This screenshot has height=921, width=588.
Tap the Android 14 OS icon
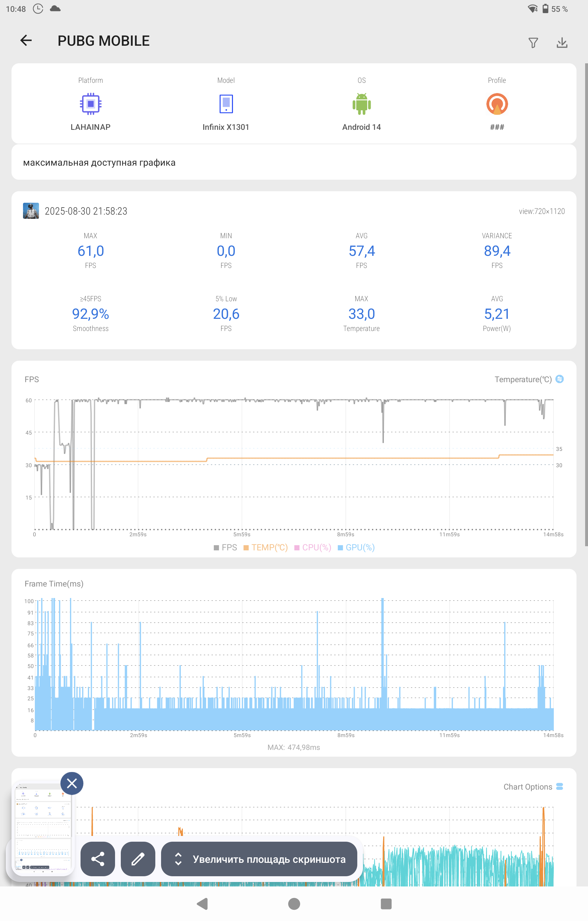(x=361, y=104)
